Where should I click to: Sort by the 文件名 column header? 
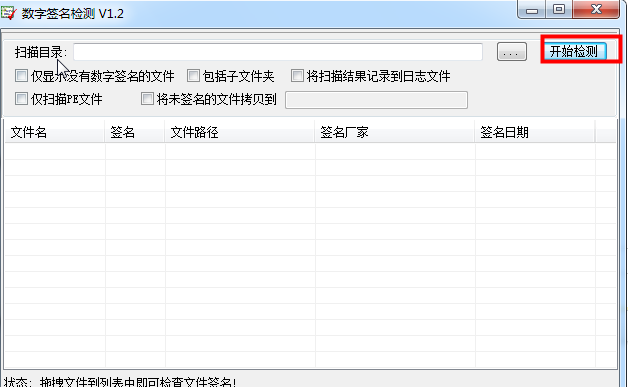click(54, 132)
